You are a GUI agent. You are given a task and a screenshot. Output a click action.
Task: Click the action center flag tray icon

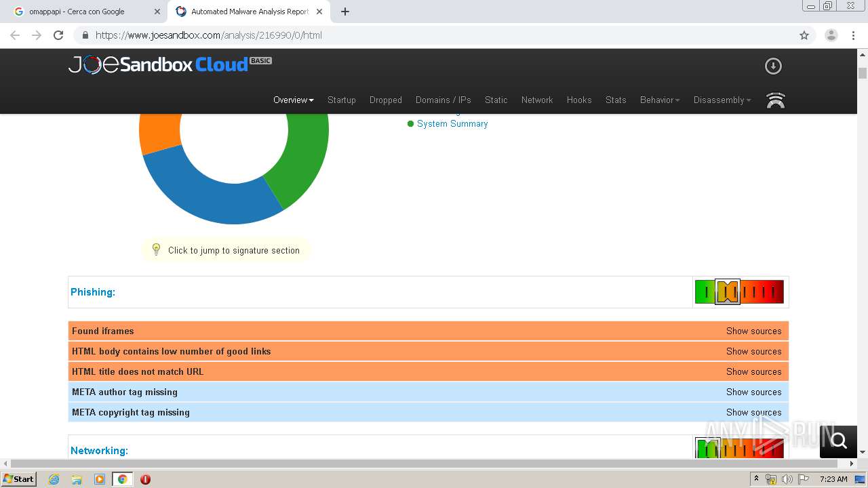tap(803, 479)
